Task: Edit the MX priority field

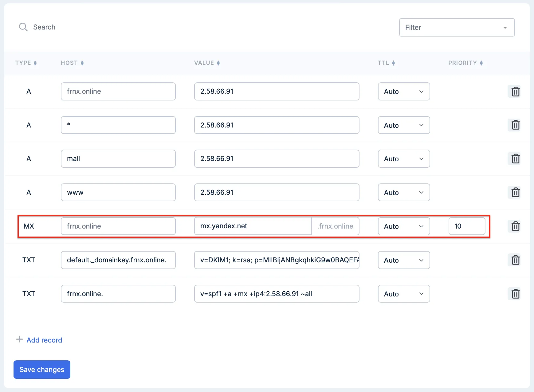Action: (x=466, y=226)
